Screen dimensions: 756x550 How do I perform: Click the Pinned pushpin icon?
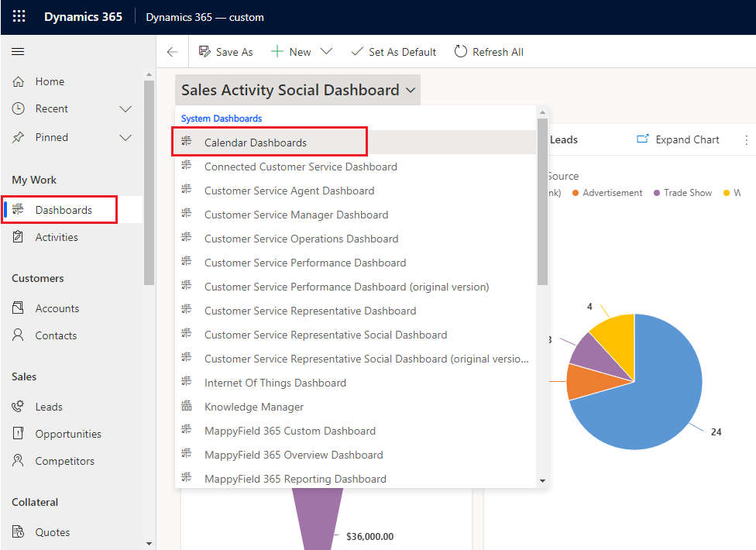[x=18, y=137]
